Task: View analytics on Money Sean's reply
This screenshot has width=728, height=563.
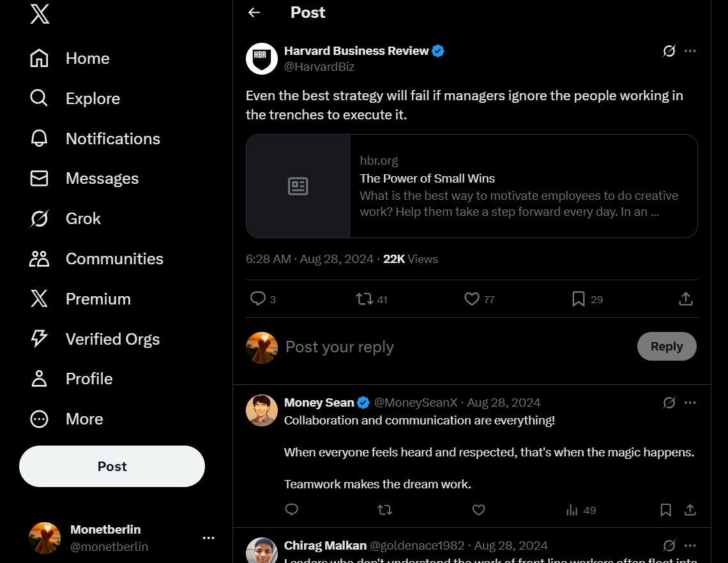Action: point(572,510)
